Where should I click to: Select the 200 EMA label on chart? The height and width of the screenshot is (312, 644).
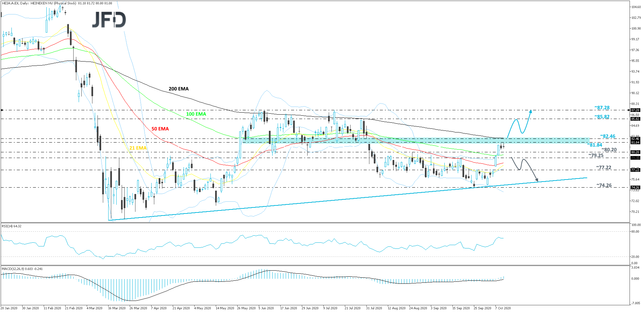[x=179, y=89]
